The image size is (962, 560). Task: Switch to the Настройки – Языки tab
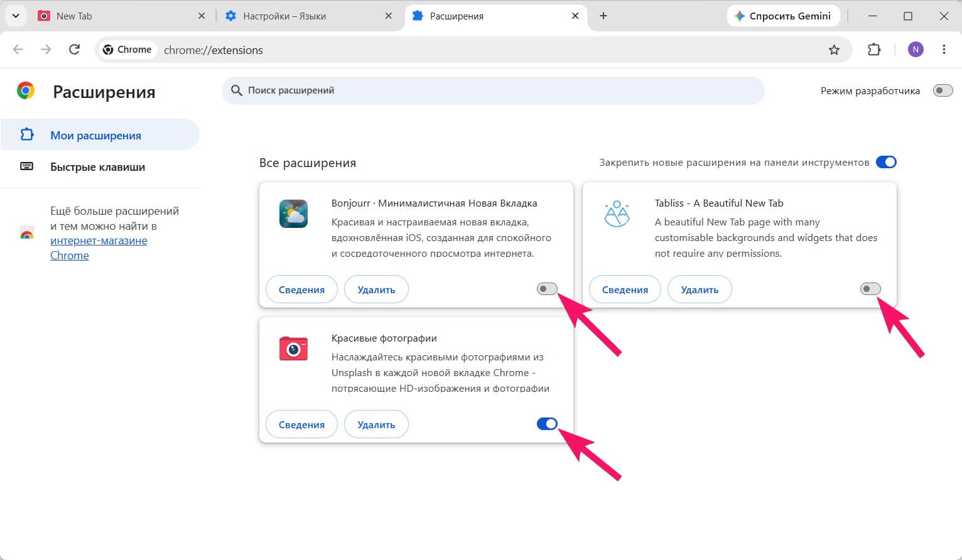(x=309, y=16)
